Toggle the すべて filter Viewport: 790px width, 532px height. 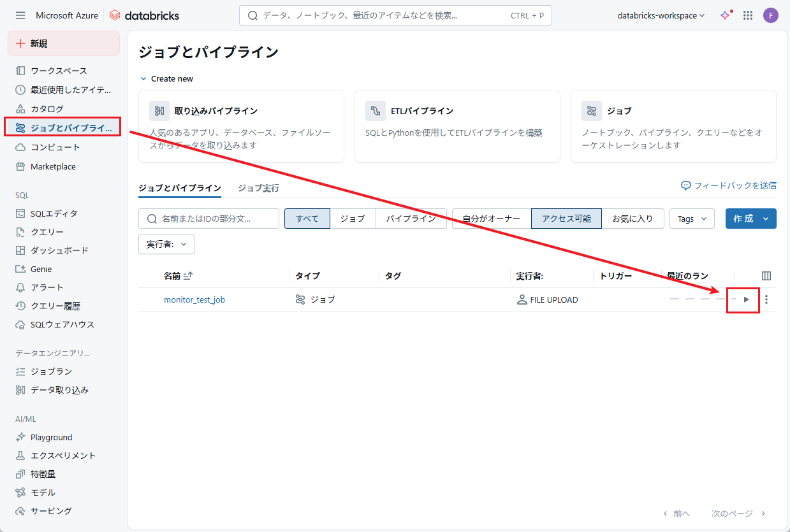point(307,219)
